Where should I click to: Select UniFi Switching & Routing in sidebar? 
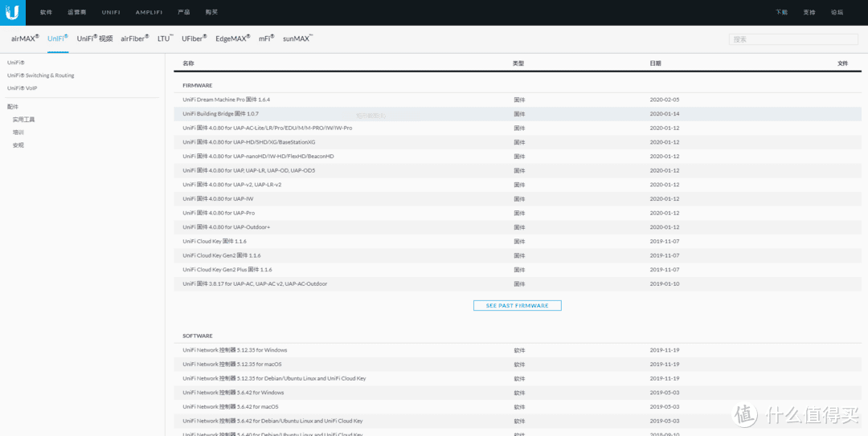coord(41,75)
